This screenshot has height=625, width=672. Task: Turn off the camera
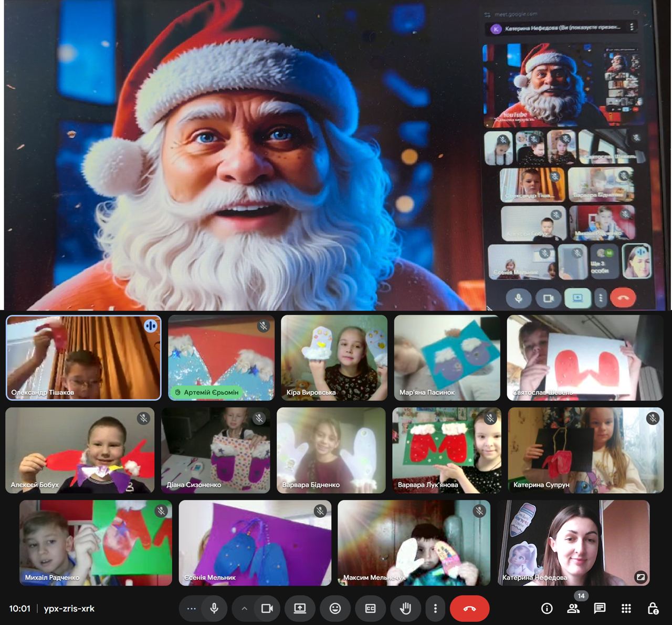pyautogui.click(x=267, y=608)
